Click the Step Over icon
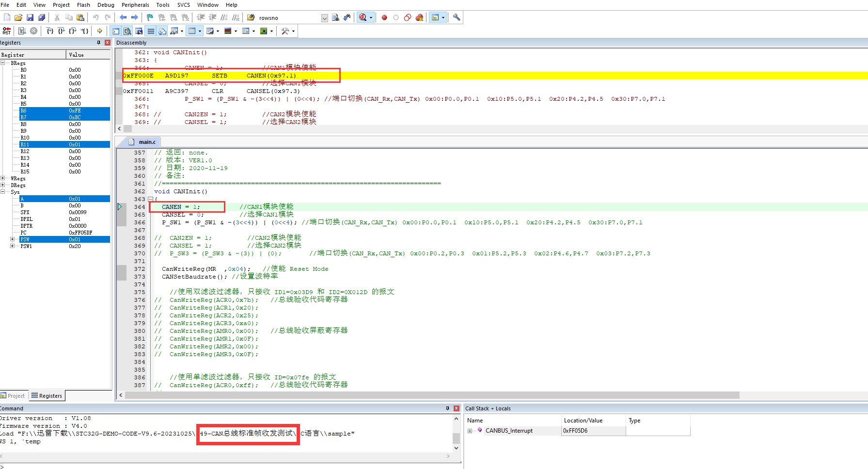This screenshot has width=868, height=469. coord(62,31)
